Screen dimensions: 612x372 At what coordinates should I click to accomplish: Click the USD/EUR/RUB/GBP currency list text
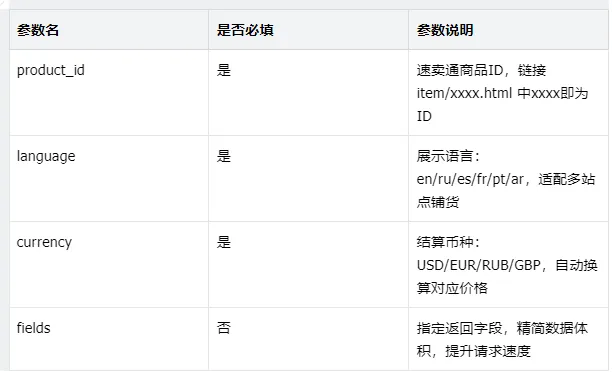click(479, 265)
